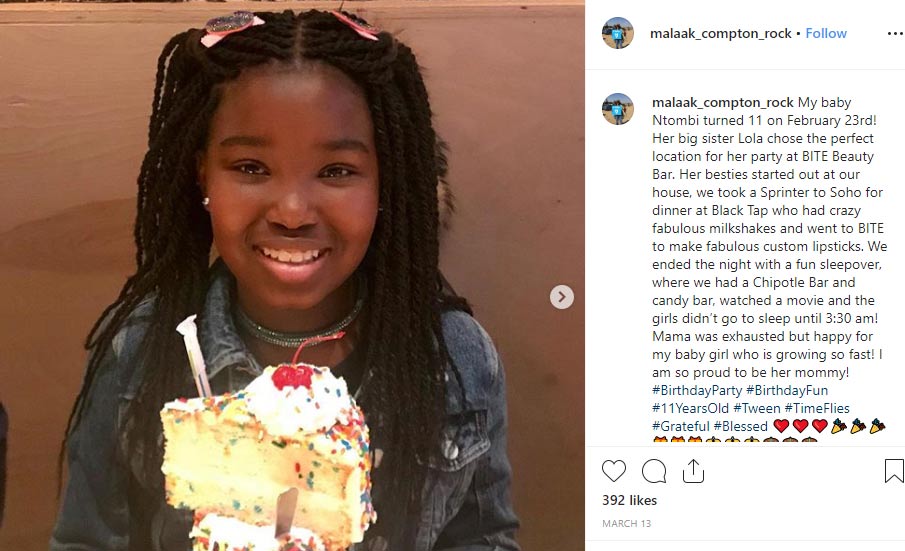Open the #BirthdayFun hashtag
The image size is (905, 551).
point(787,390)
